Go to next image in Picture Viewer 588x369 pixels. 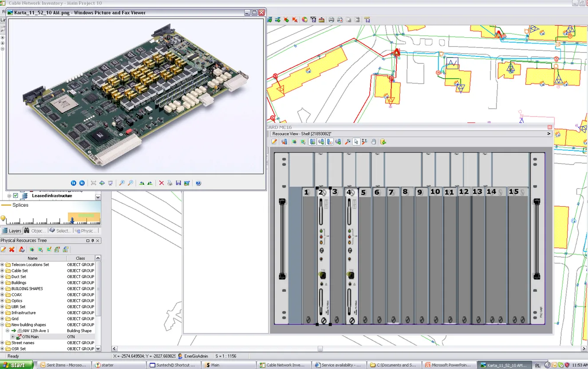point(82,183)
